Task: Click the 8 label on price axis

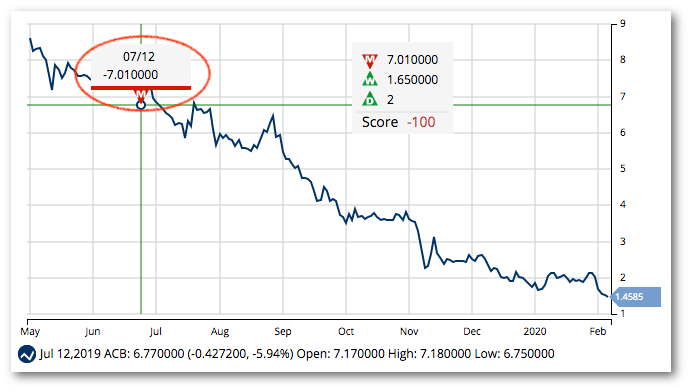Action: [623, 59]
